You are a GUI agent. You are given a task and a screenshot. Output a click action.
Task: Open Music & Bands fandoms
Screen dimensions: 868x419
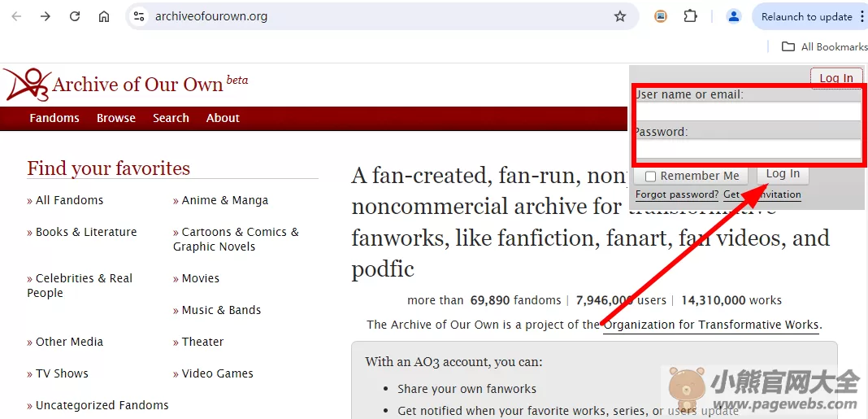[x=221, y=310]
